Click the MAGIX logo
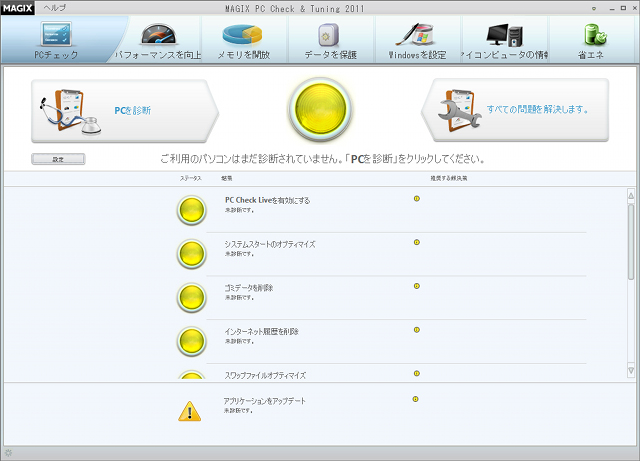This screenshot has height=461, width=640. tap(18, 8)
